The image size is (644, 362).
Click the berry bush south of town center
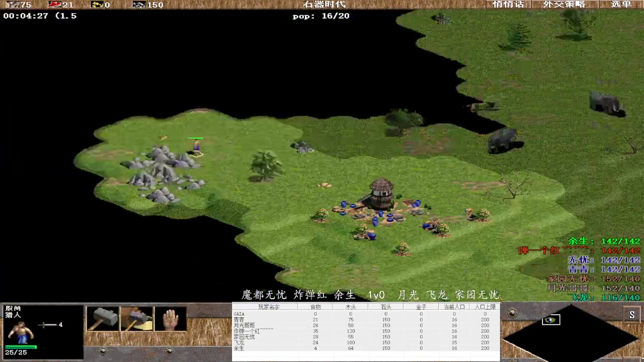pyautogui.click(x=402, y=248)
